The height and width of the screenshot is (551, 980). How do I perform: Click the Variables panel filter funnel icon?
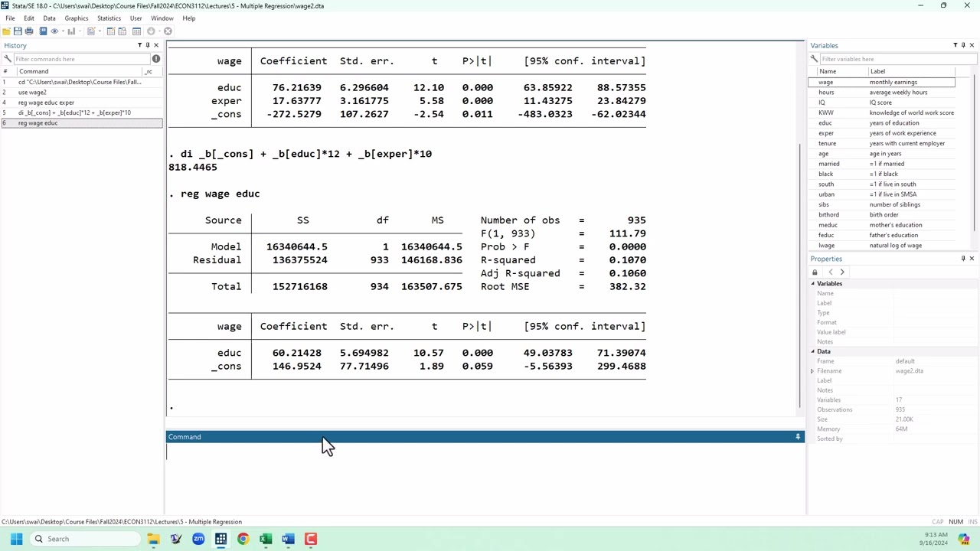tap(955, 45)
